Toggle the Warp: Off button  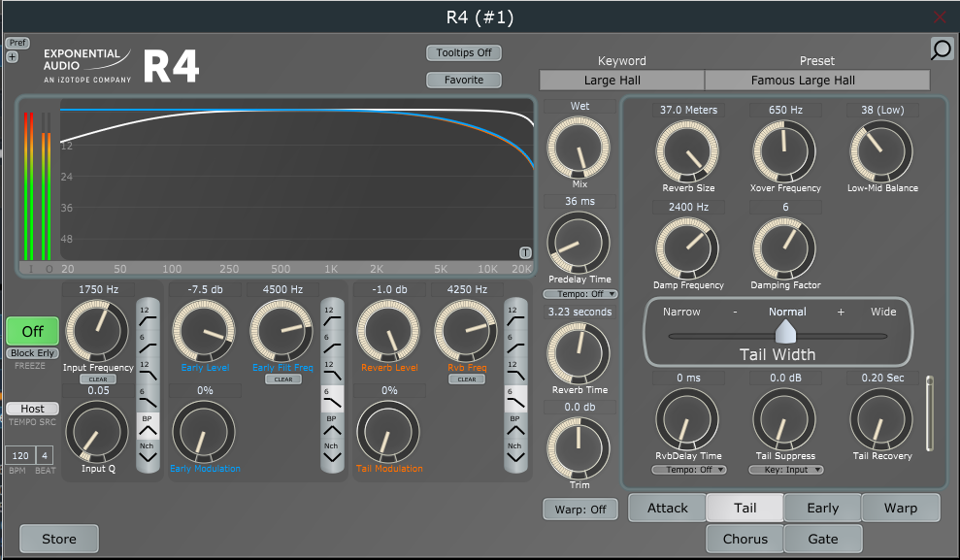580,510
